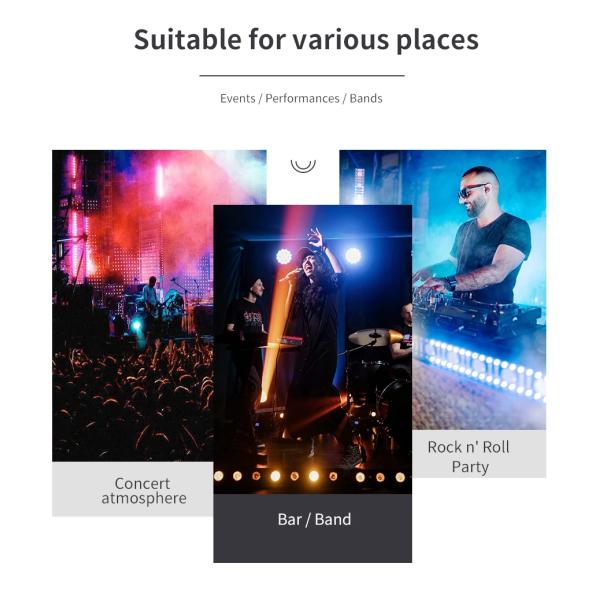
Task: Click the horizontal divider under the heading
Action: pyautogui.click(x=302, y=76)
